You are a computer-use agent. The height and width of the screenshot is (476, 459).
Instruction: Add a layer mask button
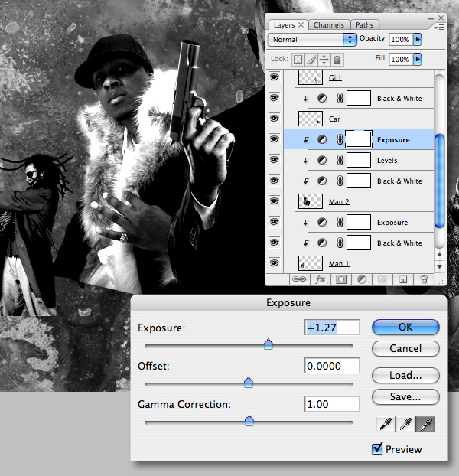[x=341, y=279]
